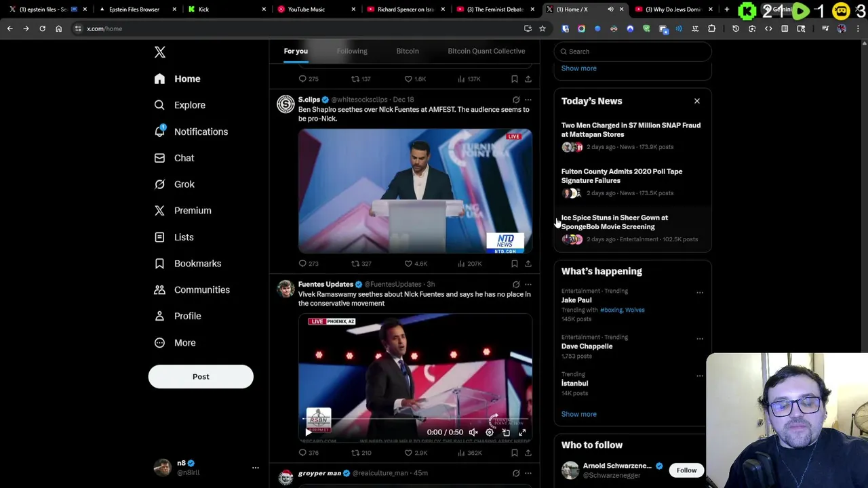
Task: Bookmark the S.clips Ben Shapiro post
Action: (x=515, y=264)
